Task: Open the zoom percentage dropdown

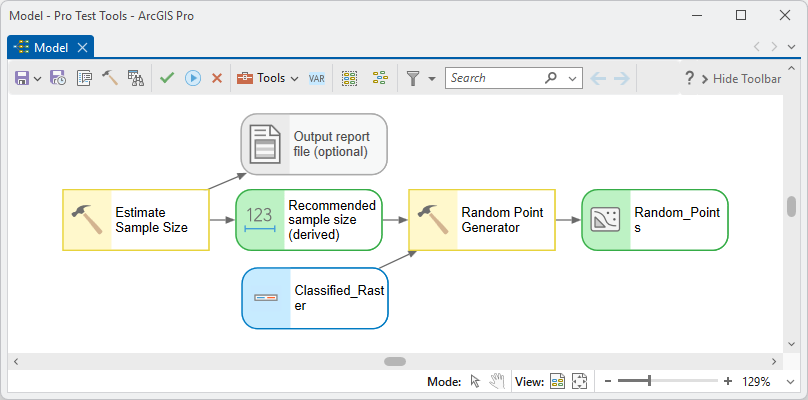Action: (x=792, y=382)
